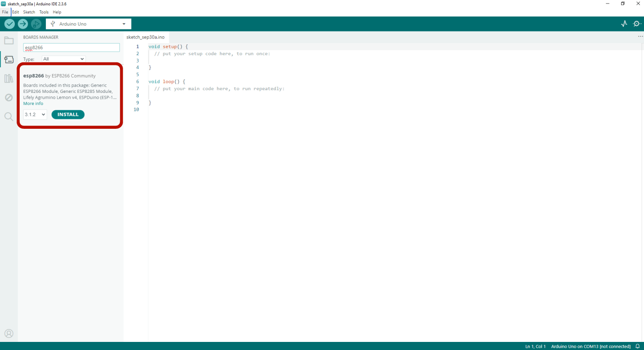Screen dimensions: 644x350
Task: Open the Library Manager sidebar icon
Action: click(x=9, y=79)
